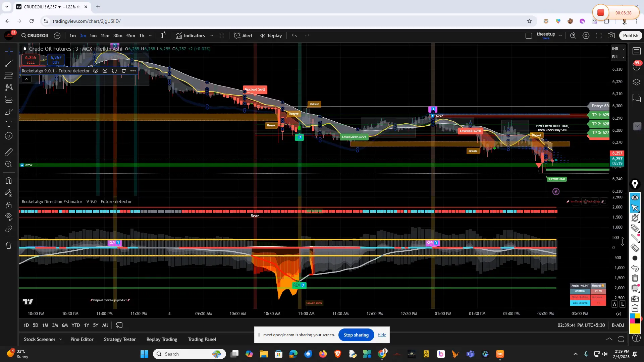
Task: Open the Indicators dropdown arrow
Action: point(212,35)
